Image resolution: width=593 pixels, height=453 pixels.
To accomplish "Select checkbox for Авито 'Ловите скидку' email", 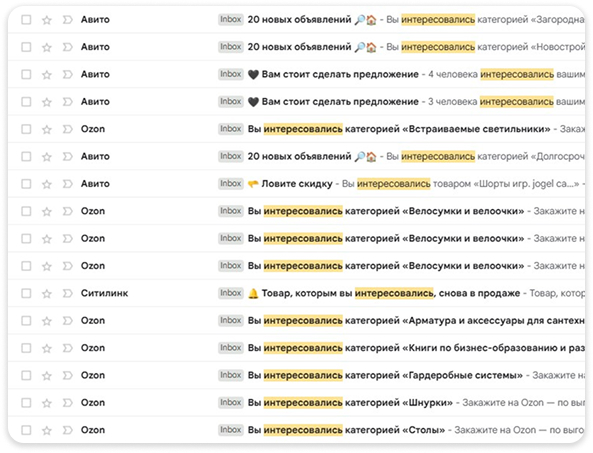I will pyautogui.click(x=26, y=184).
